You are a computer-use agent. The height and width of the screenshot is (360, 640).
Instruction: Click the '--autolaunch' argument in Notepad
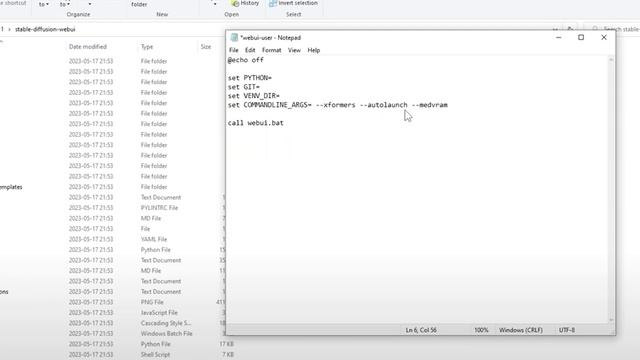click(384, 105)
